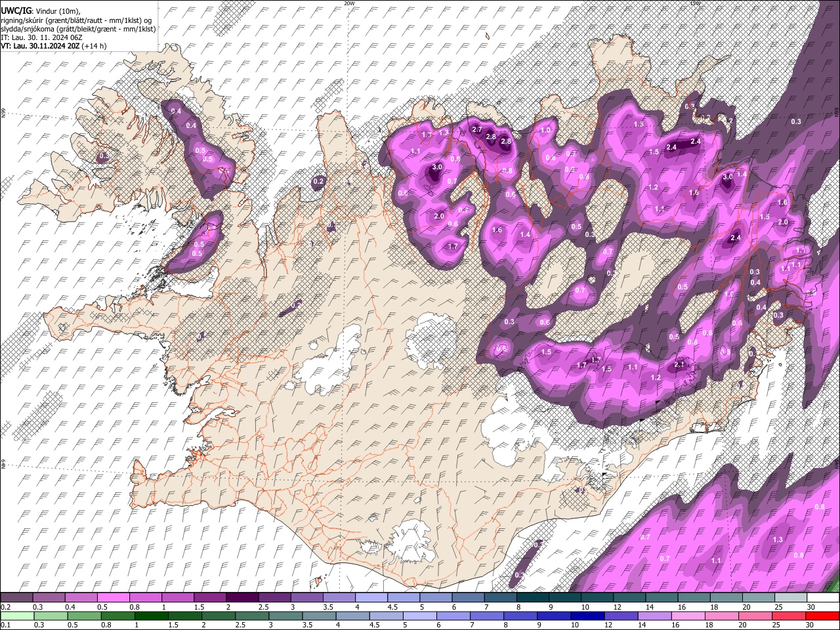840x630 pixels.
Task: Click the 2.1 precipitation value on the map
Action: coord(679,364)
